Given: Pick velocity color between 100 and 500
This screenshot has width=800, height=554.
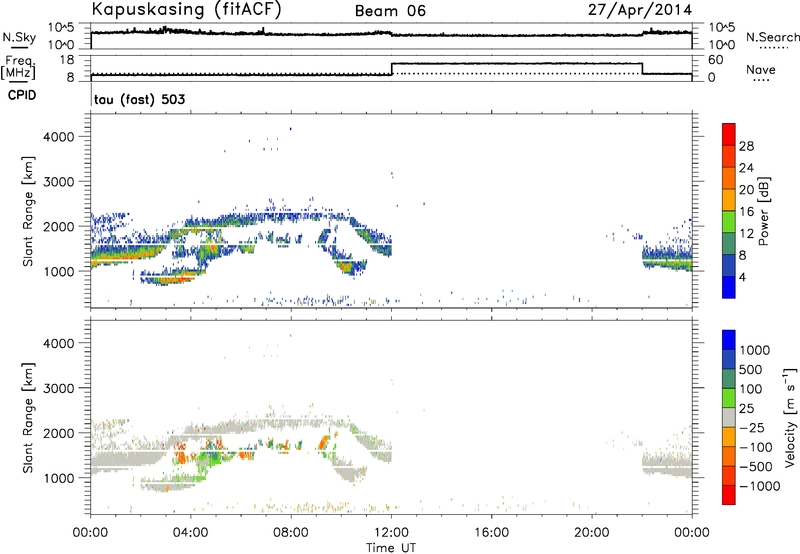Looking at the screenshot, I should [x=729, y=379].
